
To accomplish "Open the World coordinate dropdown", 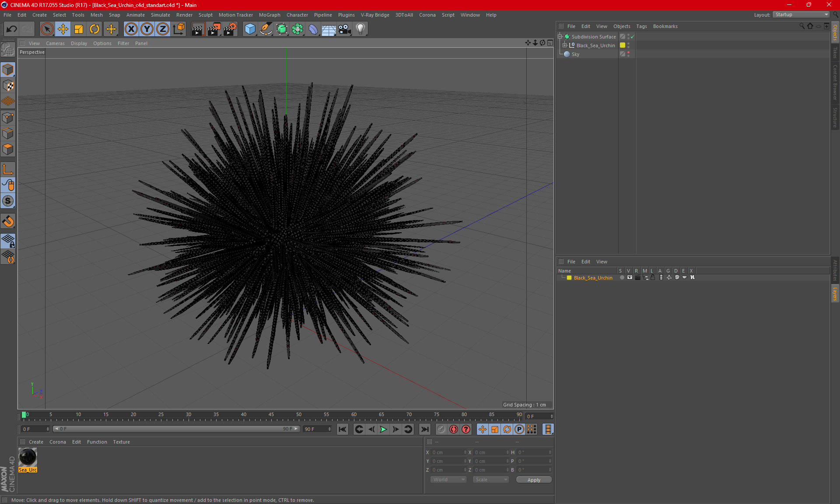I will (x=449, y=479).
